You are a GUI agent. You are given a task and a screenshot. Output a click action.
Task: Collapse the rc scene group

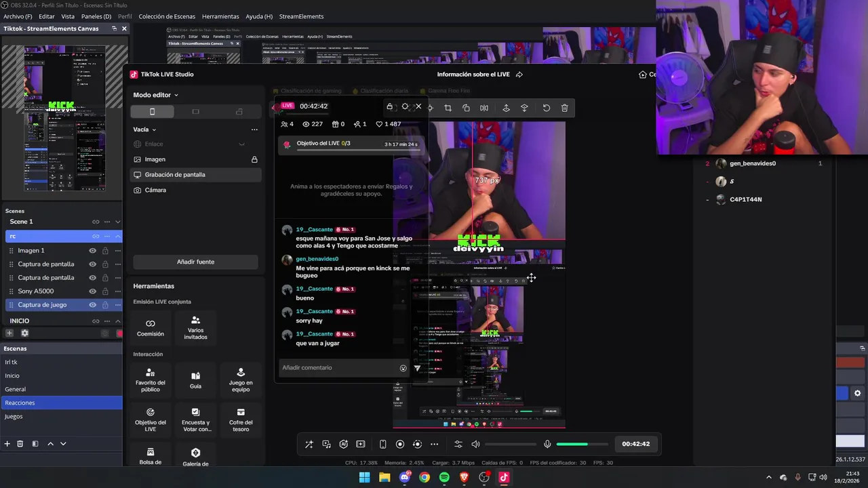pos(117,236)
